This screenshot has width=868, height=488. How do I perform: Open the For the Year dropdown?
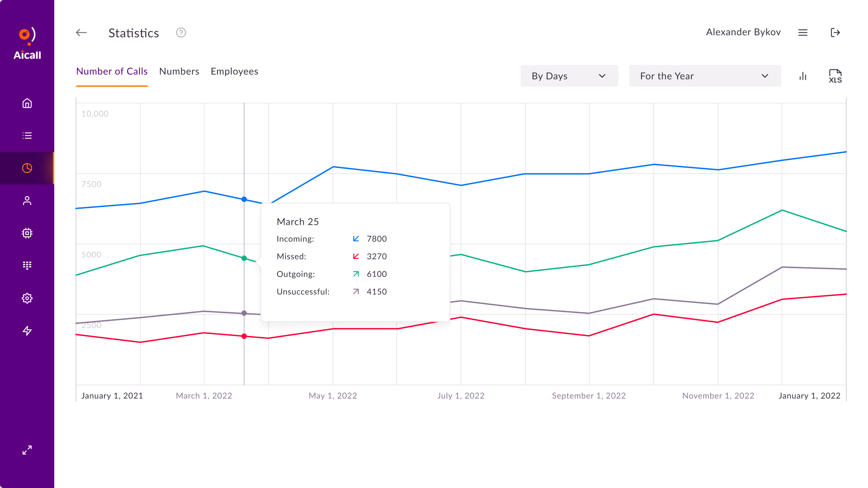pyautogui.click(x=705, y=76)
